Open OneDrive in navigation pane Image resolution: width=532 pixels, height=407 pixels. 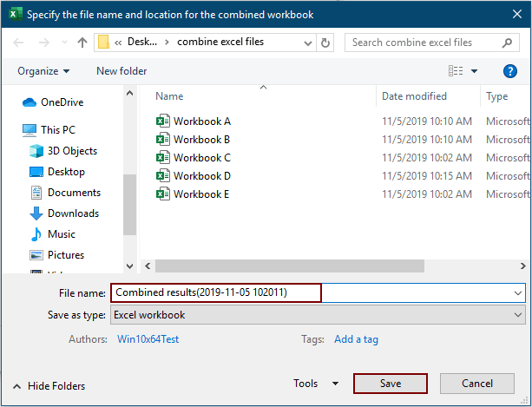[61, 102]
